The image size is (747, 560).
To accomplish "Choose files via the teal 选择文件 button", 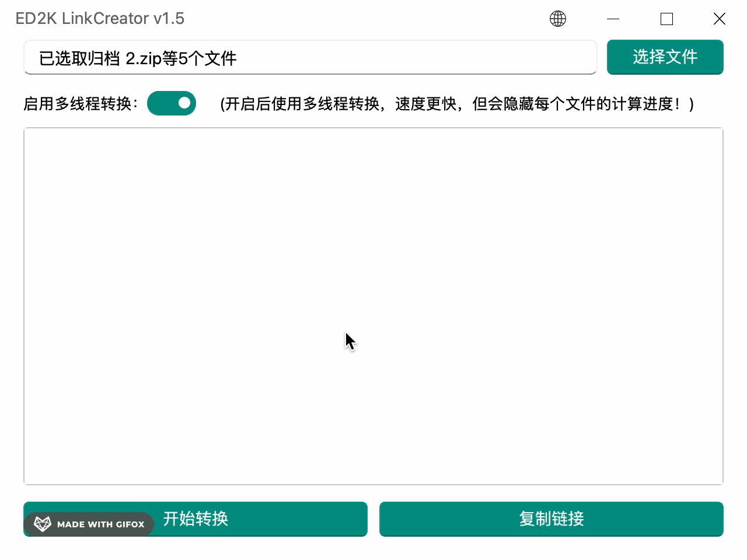I will coord(665,57).
